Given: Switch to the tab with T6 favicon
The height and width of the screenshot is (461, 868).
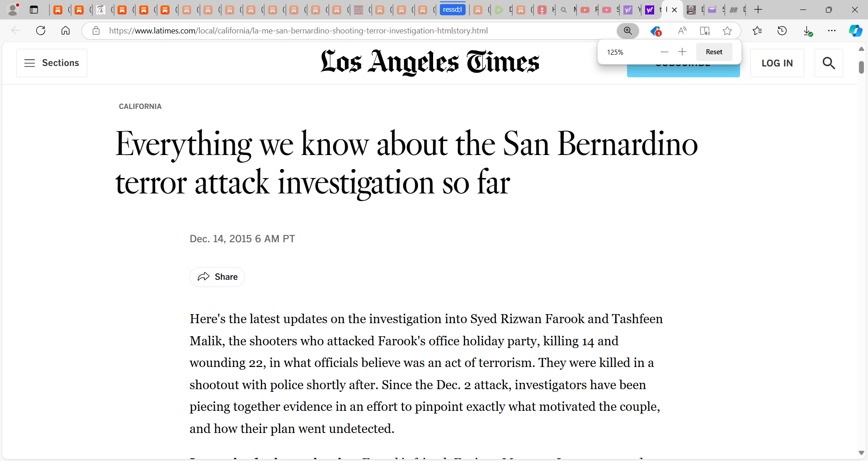Looking at the screenshot, I should tap(101, 9).
